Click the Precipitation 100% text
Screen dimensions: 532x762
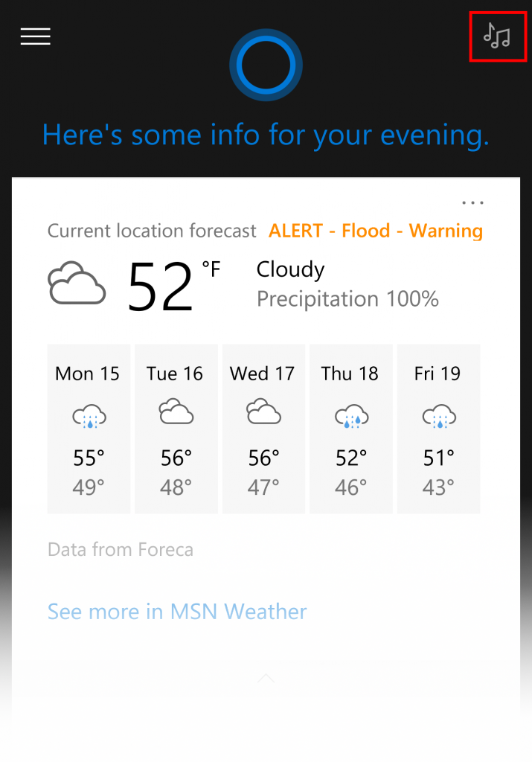click(x=347, y=299)
